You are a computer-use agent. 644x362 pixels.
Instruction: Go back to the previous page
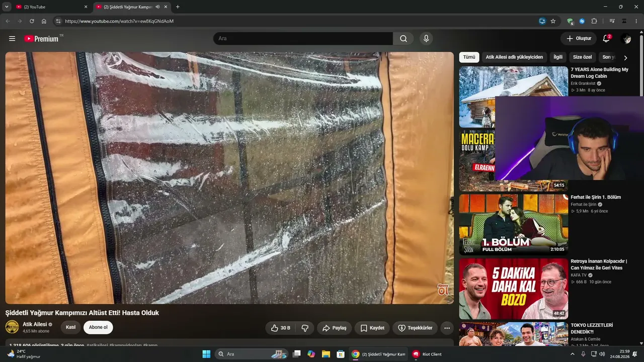(8, 21)
